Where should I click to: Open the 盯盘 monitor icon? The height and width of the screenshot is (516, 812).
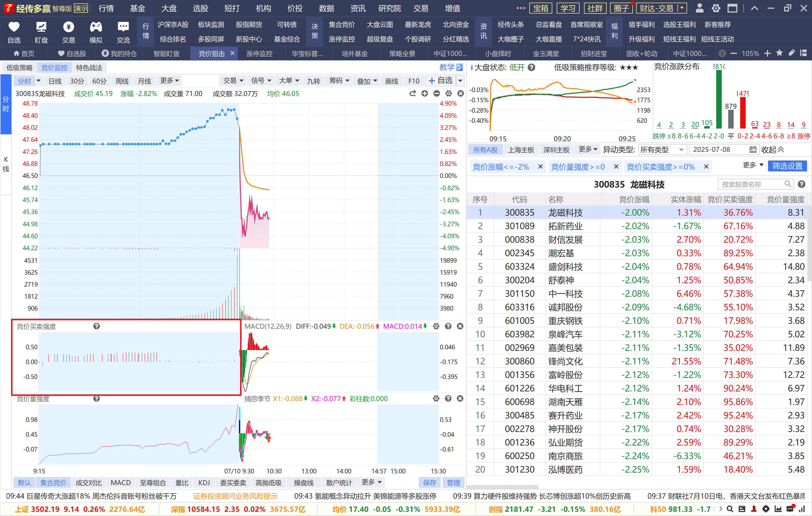(41, 27)
